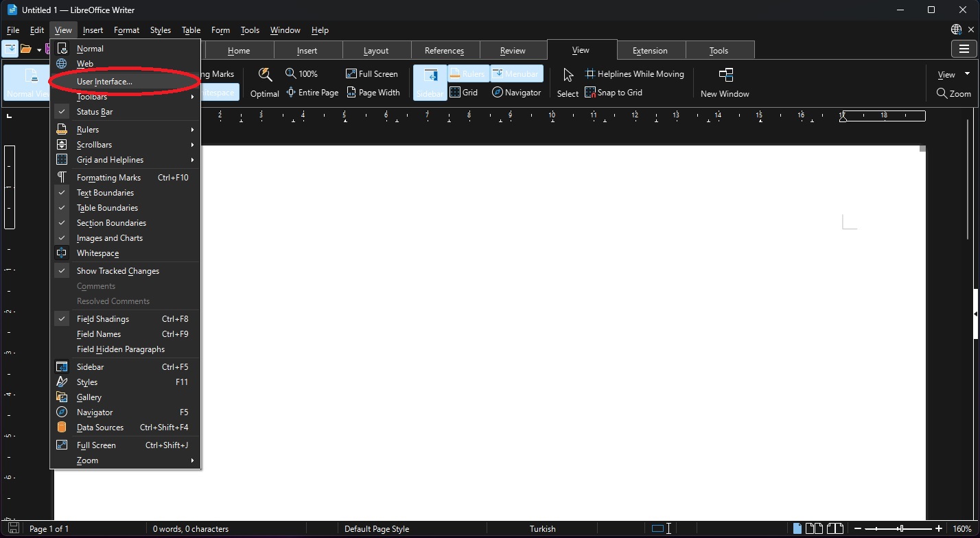
Task: Click the Open folder icon
Action: coord(26,49)
